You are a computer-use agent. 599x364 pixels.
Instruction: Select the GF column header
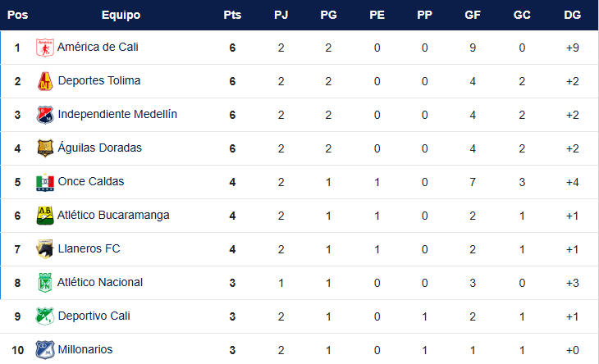tap(473, 15)
